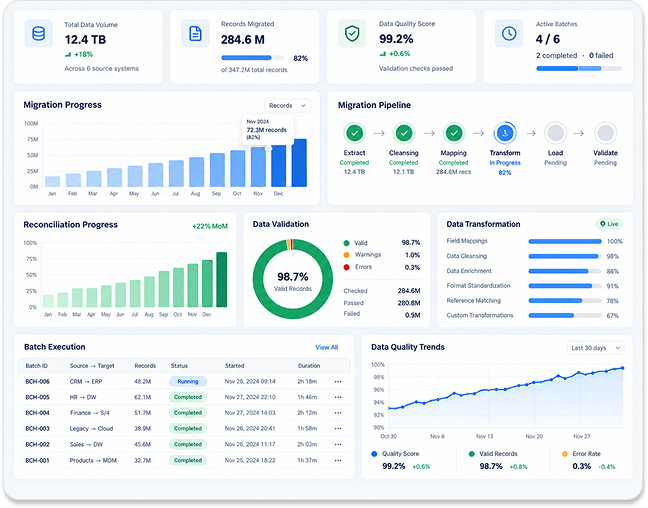
Task: Click the CRM → ERP cell
Action: [x=86, y=382]
